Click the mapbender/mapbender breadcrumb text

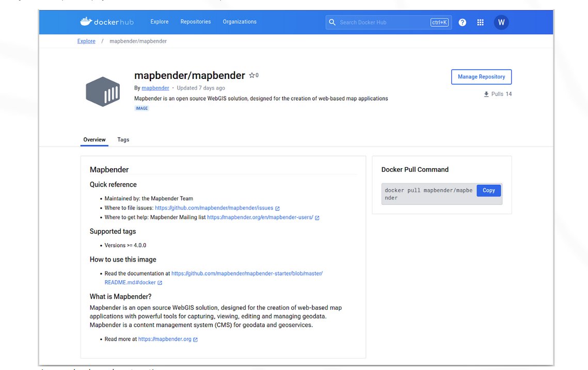[x=138, y=41]
